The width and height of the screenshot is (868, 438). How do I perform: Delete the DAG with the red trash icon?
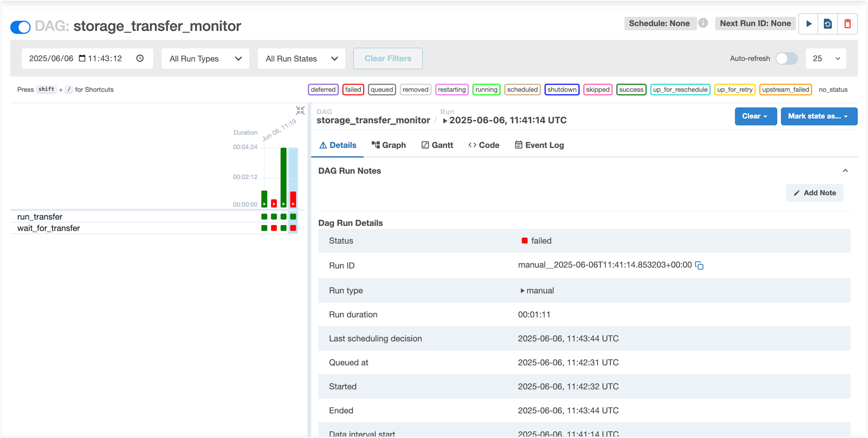[x=847, y=24]
